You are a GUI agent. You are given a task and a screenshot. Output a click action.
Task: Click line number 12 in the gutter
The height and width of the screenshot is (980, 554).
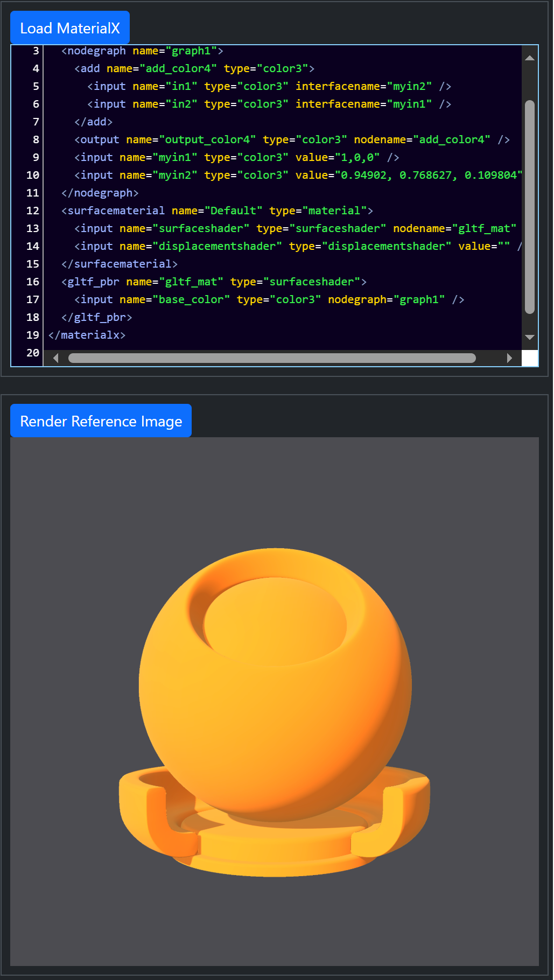(33, 211)
